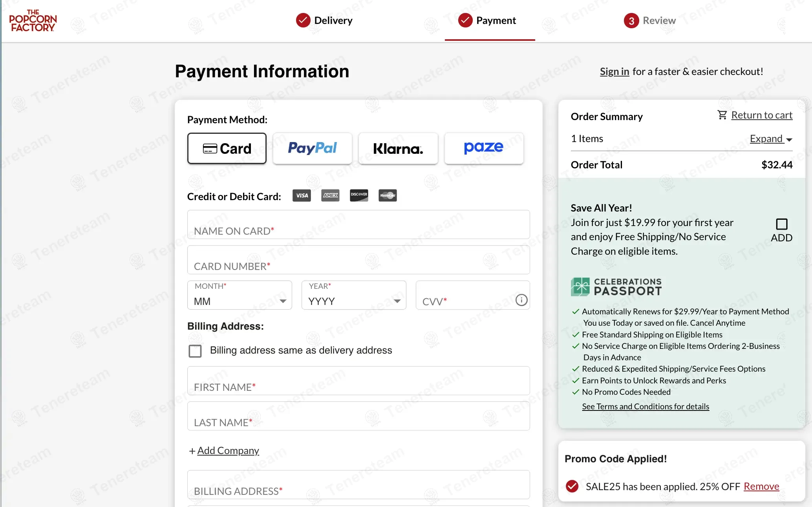Focus the Name on Card field
Screen dimensions: 812x507
coord(358,224)
